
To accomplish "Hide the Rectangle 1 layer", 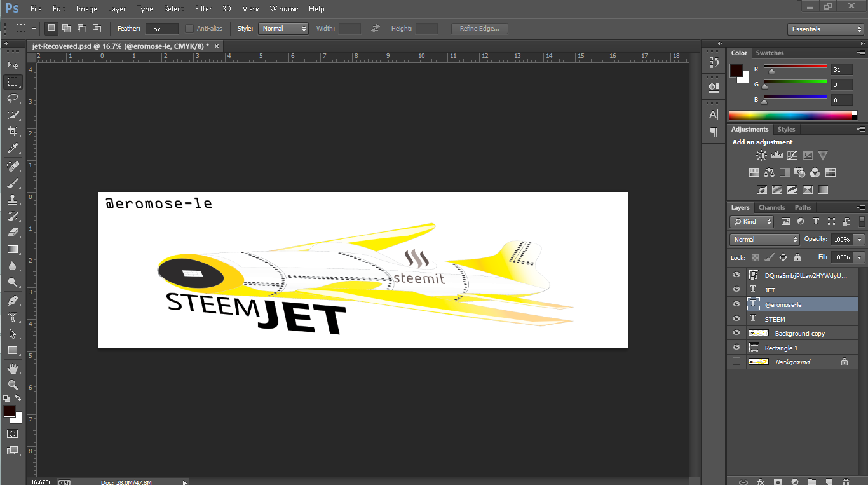I will [x=736, y=348].
